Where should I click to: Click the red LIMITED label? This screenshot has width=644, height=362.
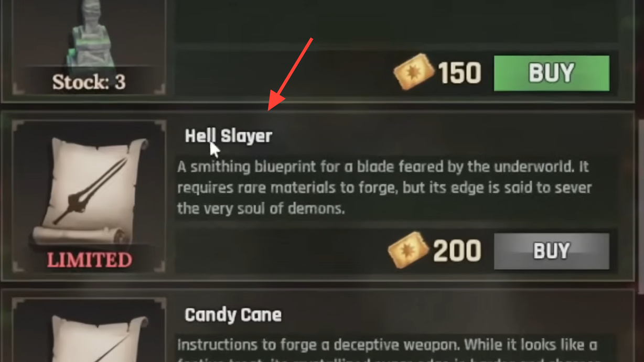[x=89, y=260]
